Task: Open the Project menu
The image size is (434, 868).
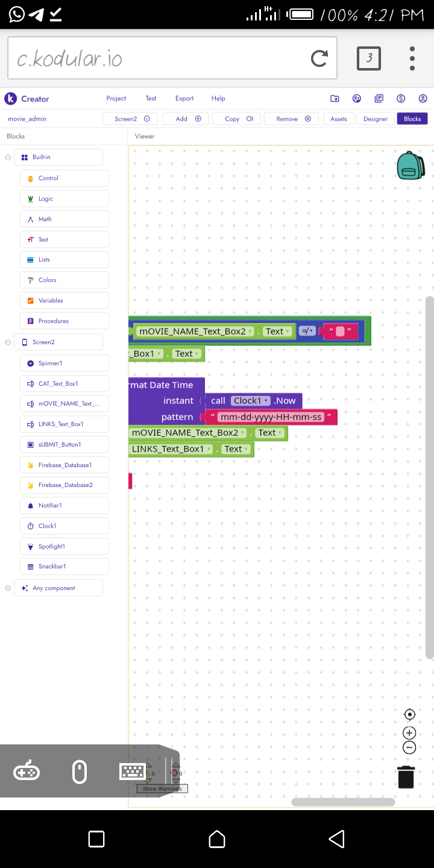Action: [116, 98]
